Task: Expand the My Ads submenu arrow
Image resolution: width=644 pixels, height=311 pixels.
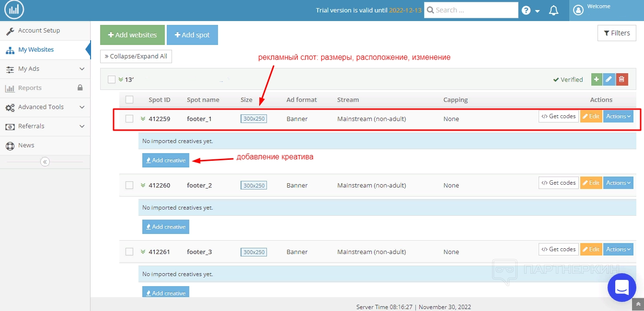Action: coord(82,69)
